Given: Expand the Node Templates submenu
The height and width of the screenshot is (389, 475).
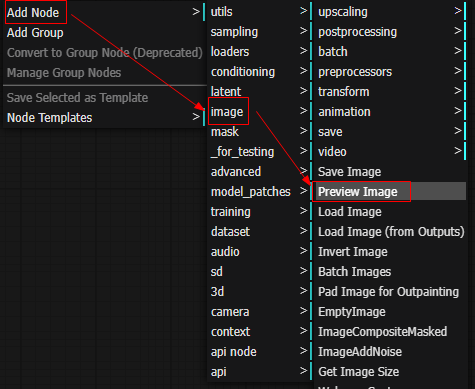Looking at the screenshot, I should tap(105, 118).
